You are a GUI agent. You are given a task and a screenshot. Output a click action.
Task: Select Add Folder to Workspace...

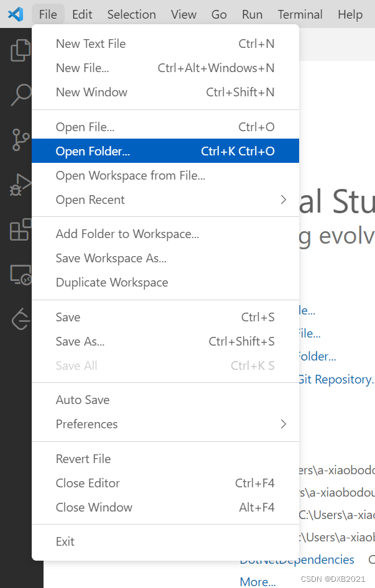(127, 234)
